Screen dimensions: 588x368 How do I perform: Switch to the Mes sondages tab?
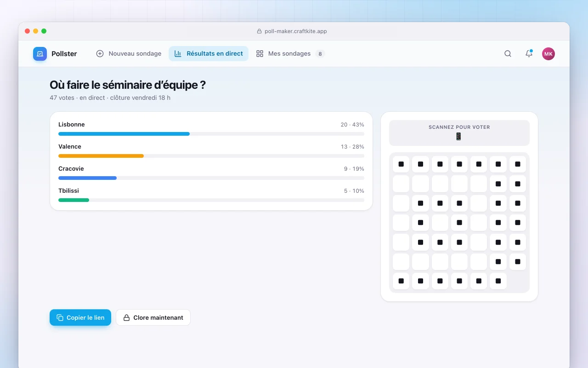[290, 54]
